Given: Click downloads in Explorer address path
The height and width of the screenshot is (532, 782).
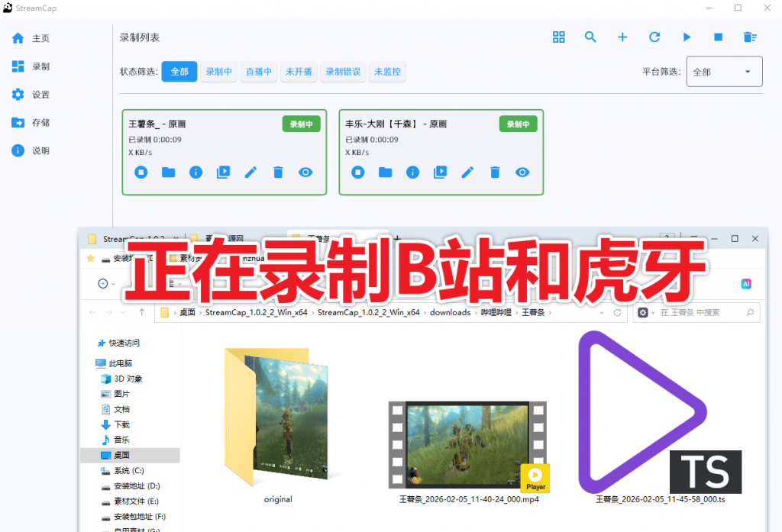Looking at the screenshot, I should [x=450, y=313].
